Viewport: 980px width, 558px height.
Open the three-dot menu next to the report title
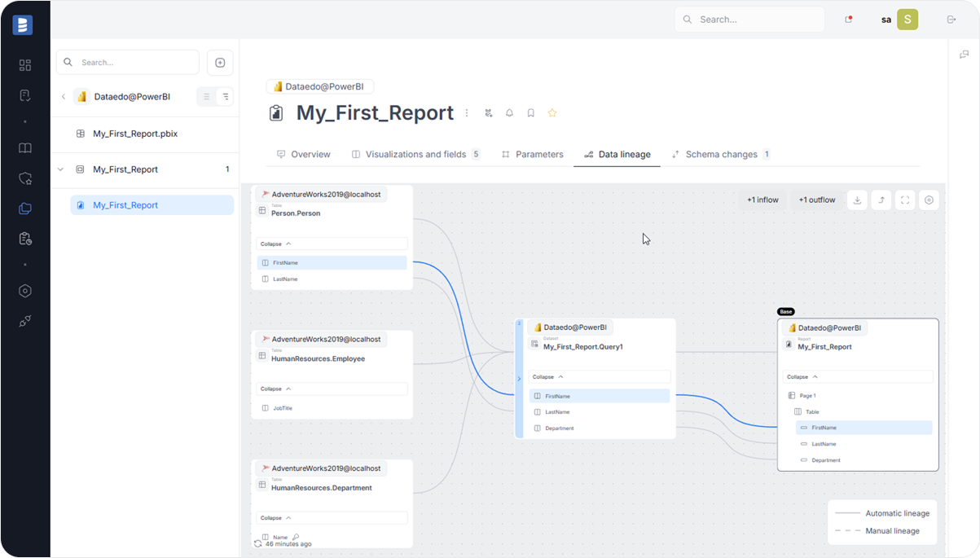click(467, 113)
